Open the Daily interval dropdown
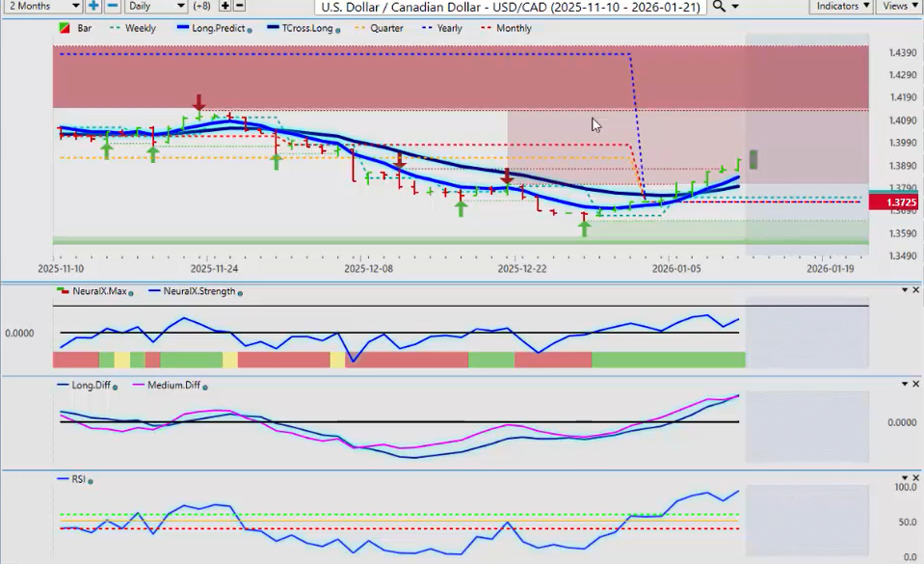The width and height of the screenshot is (924, 564). (x=155, y=7)
